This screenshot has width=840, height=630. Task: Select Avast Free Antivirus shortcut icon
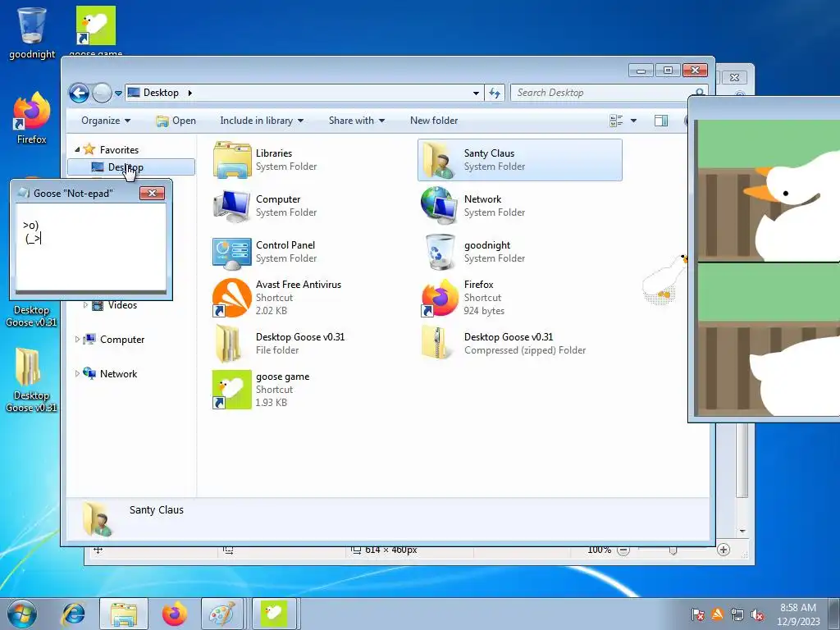click(x=232, y=298)
